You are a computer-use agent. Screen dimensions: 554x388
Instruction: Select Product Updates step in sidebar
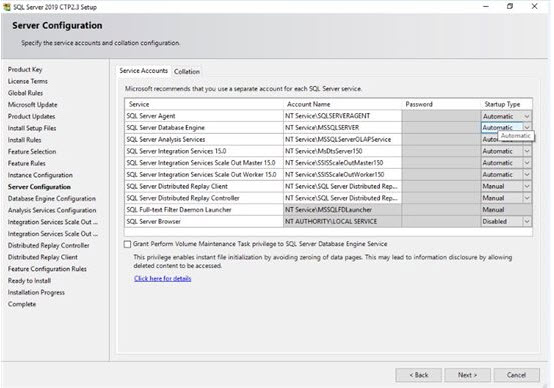point(31,116)
